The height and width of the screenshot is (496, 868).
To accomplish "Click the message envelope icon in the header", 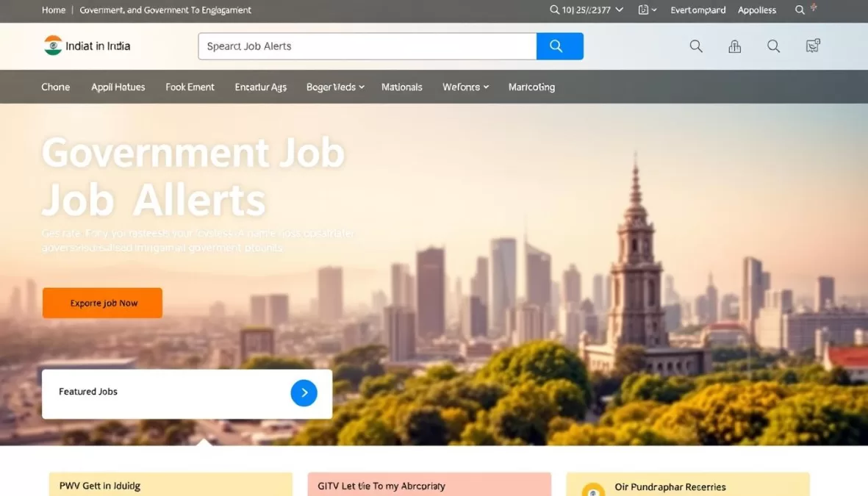I will coord(812,46).
